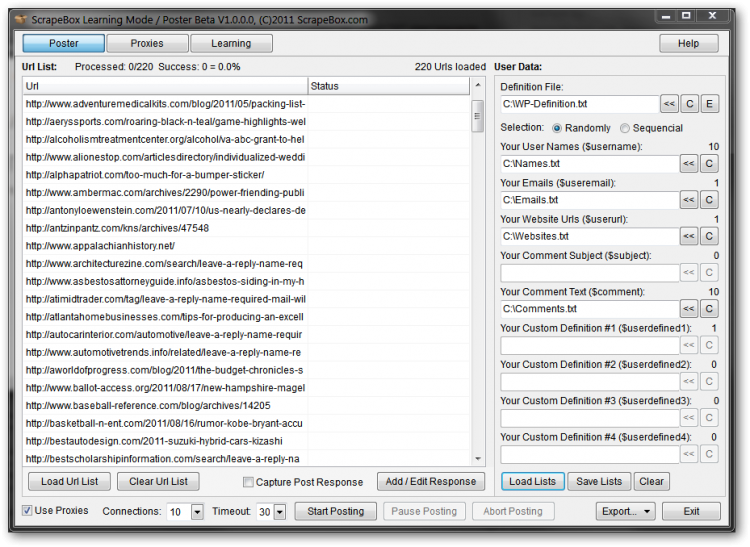Select the baseball-reference.com url row
The height and width of the screenshot is (547, 750).
pyautogui.click(x=246, y=405)
